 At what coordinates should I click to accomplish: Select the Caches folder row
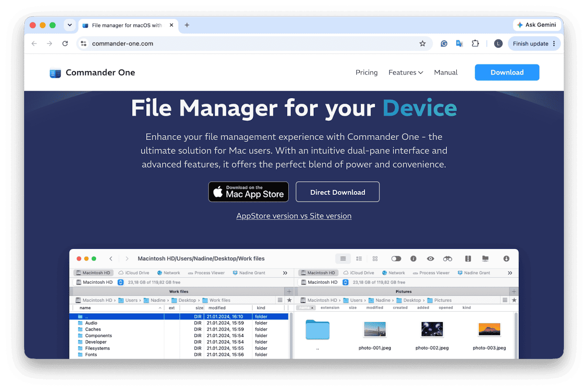click(x=179, y=329)
